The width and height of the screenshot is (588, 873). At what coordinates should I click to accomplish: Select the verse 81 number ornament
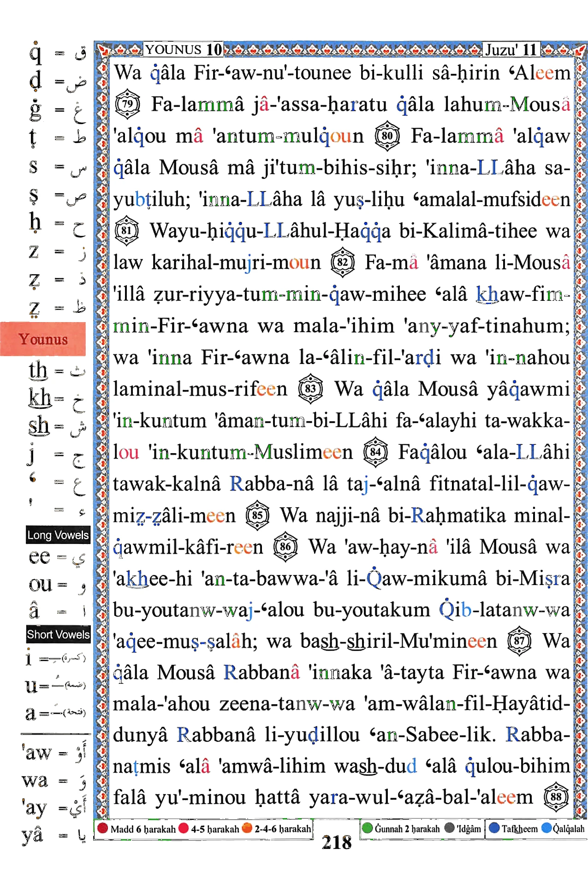(126, 230)
